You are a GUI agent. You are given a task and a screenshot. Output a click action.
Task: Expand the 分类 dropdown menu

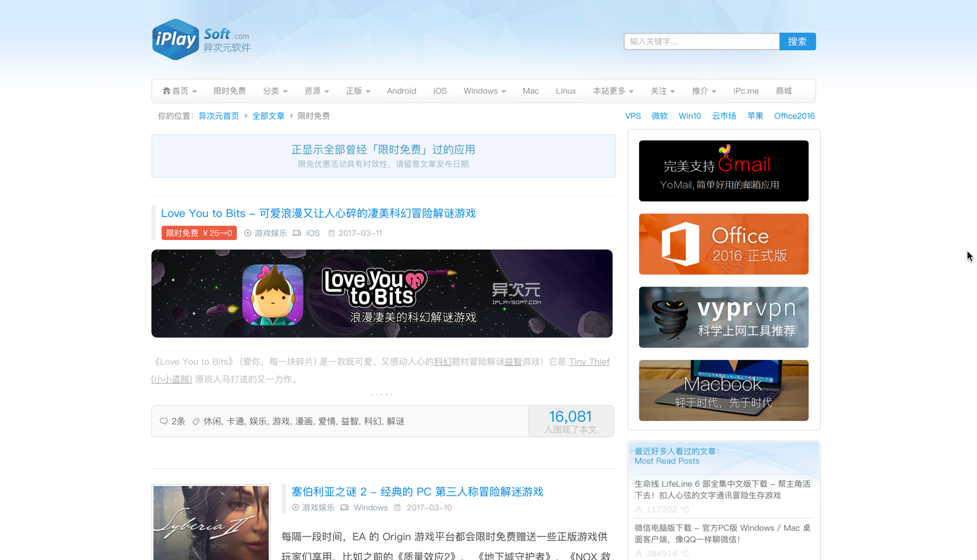pyautogui.click(x=275, y=91)
